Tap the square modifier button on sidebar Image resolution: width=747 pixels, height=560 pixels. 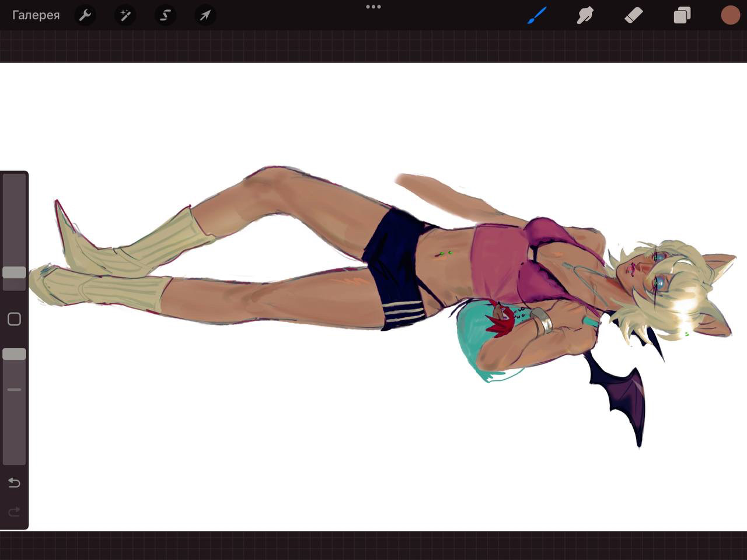coord(14,319)
